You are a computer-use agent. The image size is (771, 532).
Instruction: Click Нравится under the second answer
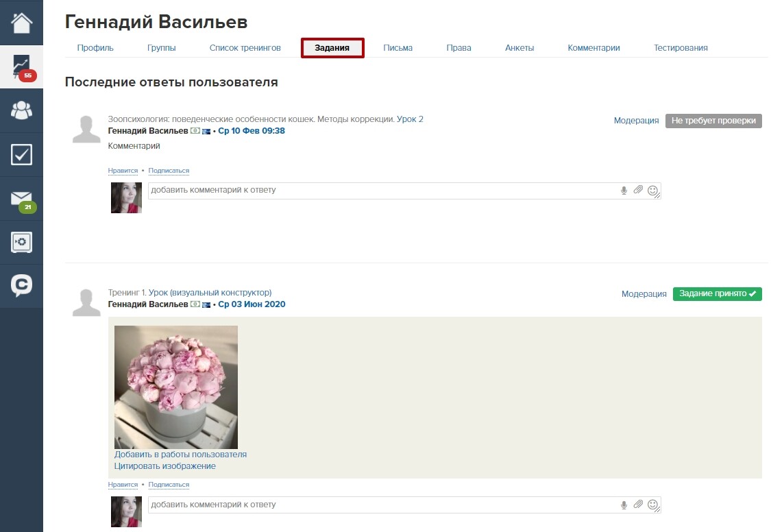pos(123,485)
